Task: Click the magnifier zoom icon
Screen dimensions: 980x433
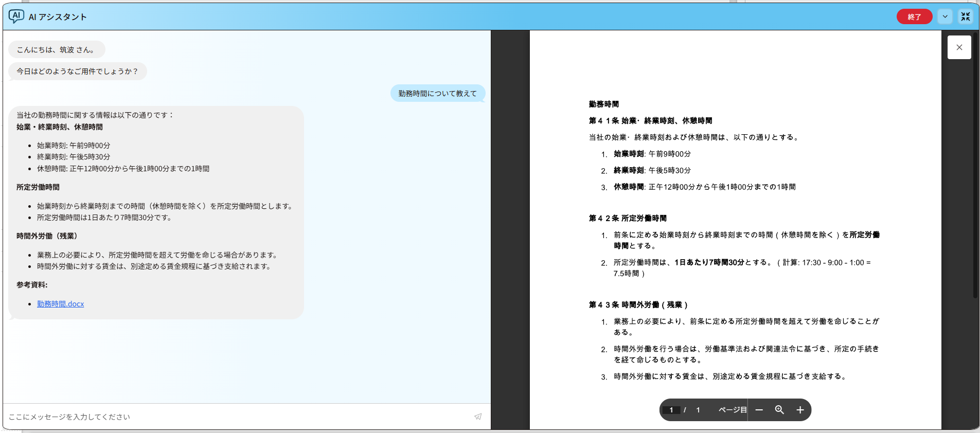Action: 779,410
